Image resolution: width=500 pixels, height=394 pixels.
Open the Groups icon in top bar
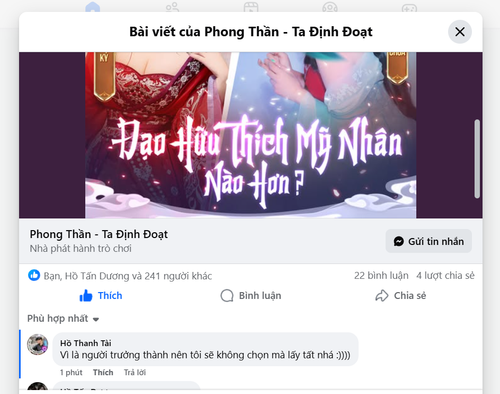coord(330,7)
